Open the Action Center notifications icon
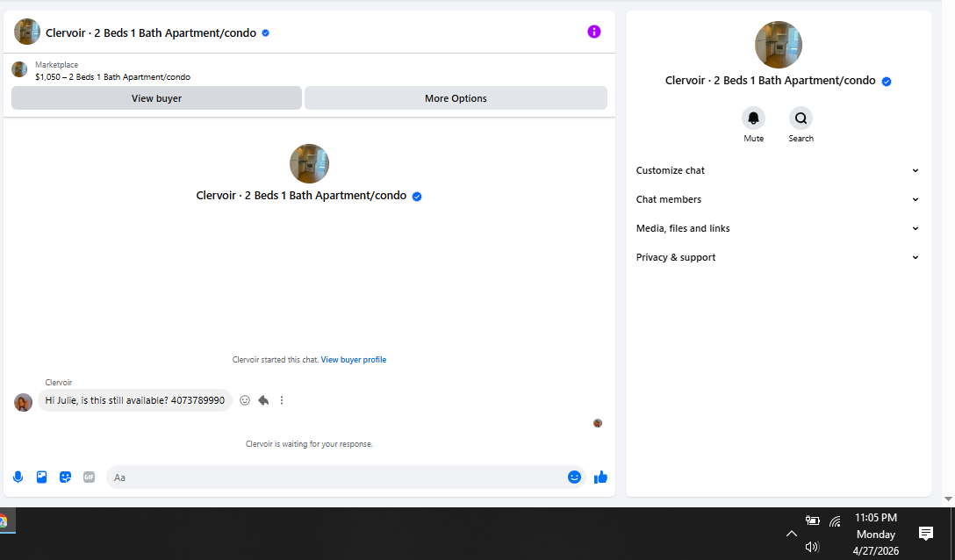Image resolution: width=955 pixels, height=560 pixels. coord(926,534)
